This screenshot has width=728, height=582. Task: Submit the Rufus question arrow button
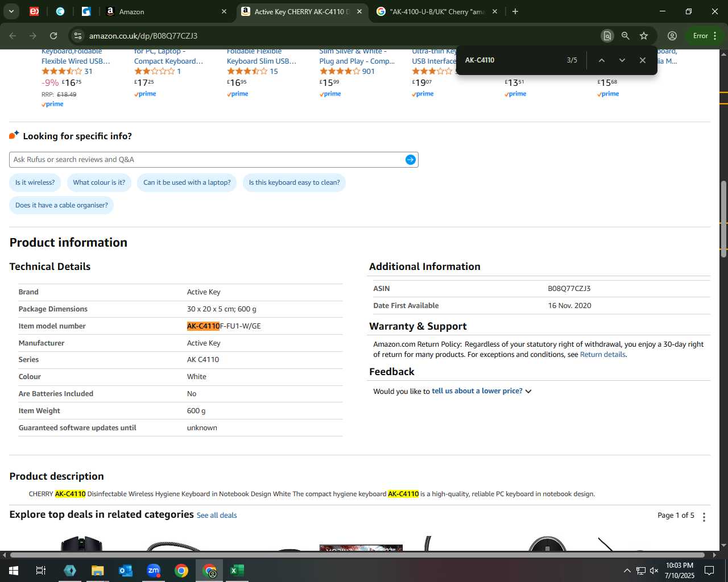pos(410,160)
